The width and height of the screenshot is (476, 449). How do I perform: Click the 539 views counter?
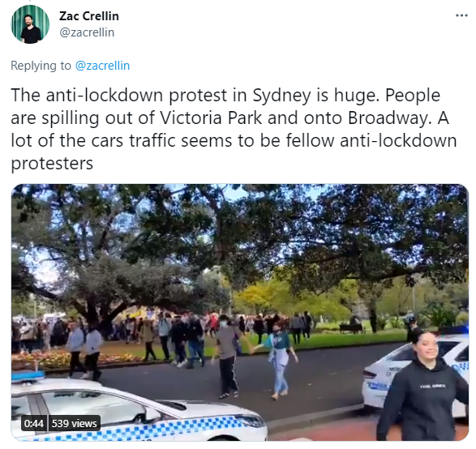click(74, 423)
